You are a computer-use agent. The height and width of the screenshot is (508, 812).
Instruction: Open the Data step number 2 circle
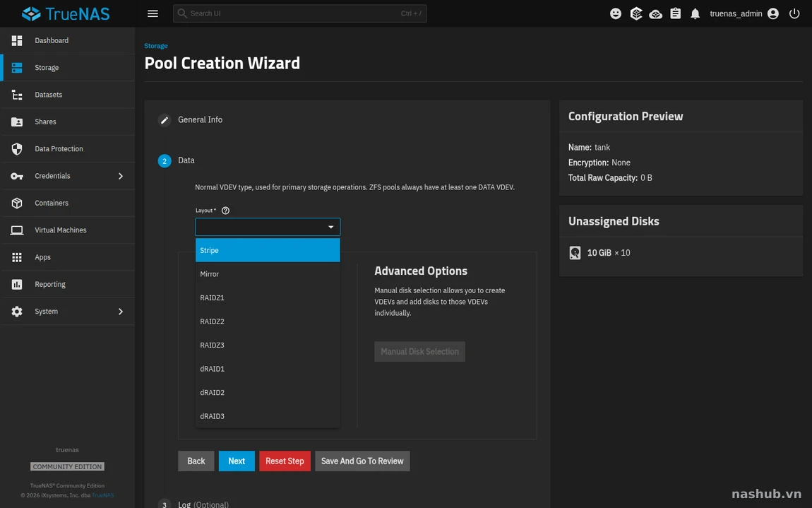click(x=164, y=160)
